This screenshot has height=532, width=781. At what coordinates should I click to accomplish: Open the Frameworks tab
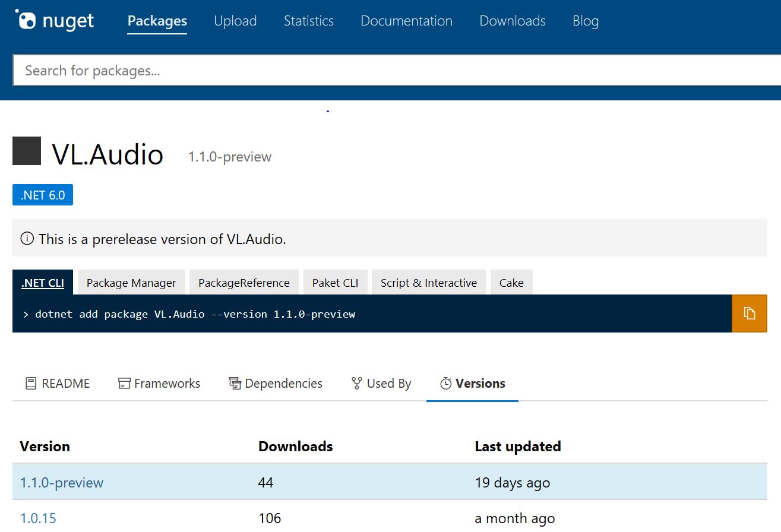tap(159, 384)
